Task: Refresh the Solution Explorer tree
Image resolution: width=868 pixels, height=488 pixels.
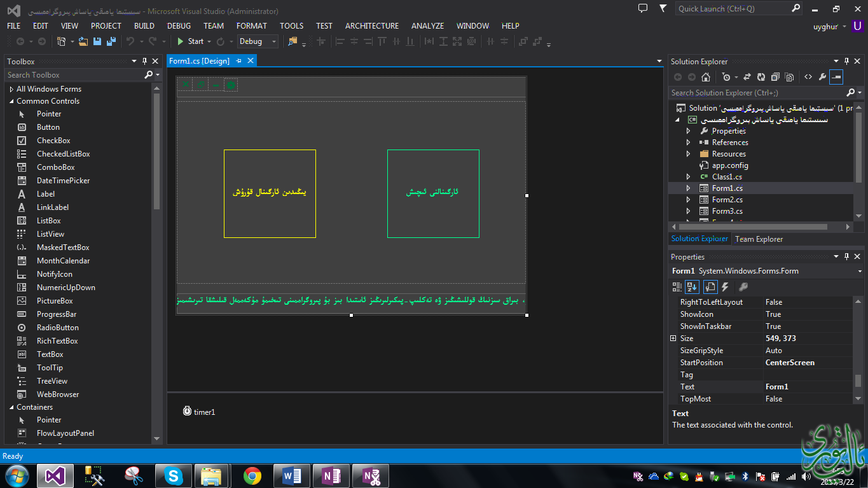Action: click(x=761, y=77)
